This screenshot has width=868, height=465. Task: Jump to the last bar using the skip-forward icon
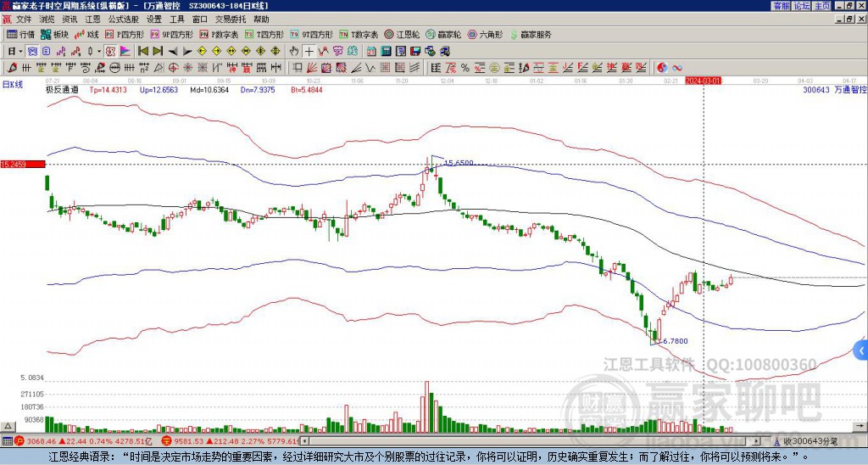[x=158, y=52]
